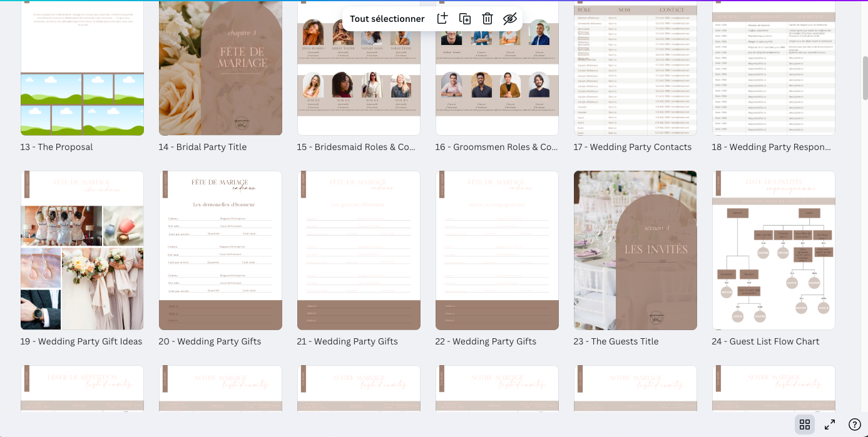Open the help question mark icon
The width and height of the screenshot is (868, 437).
(x=854, y=424)
